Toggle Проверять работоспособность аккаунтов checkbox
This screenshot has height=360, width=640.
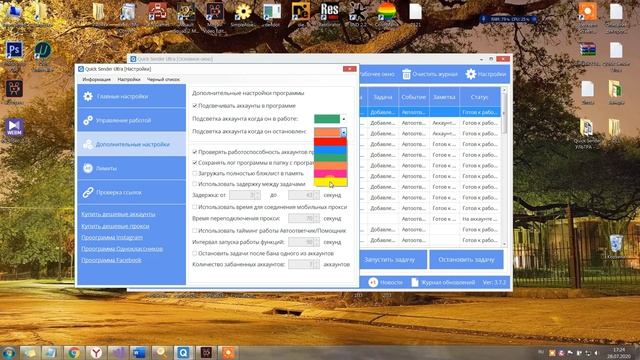click(195, 152)
